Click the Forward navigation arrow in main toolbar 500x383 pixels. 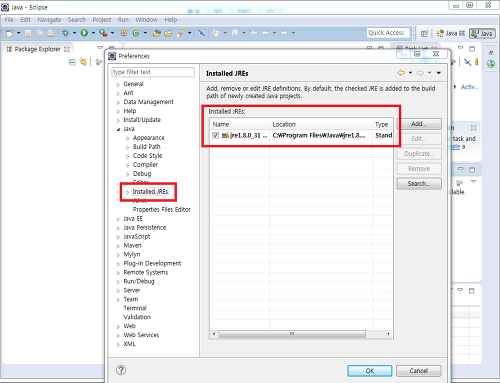click(284, 33)
